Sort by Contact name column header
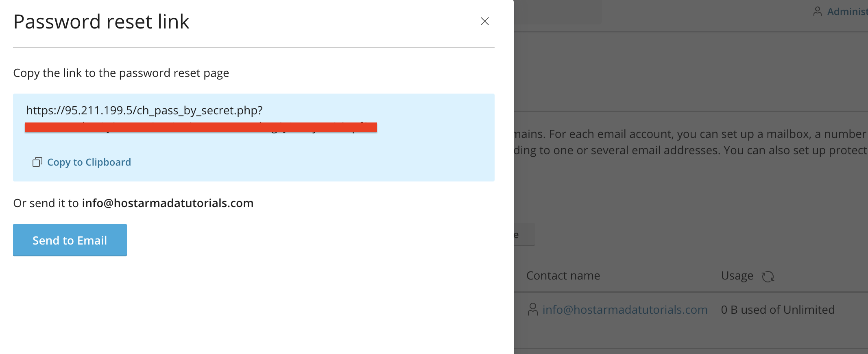Screen dimensions: 868x354 [563, 275]
